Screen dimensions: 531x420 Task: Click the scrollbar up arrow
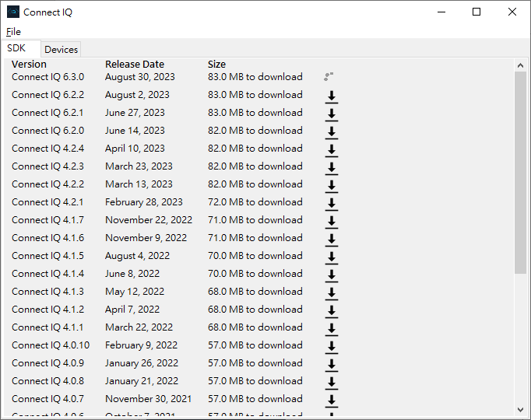[x=521, y=65]
